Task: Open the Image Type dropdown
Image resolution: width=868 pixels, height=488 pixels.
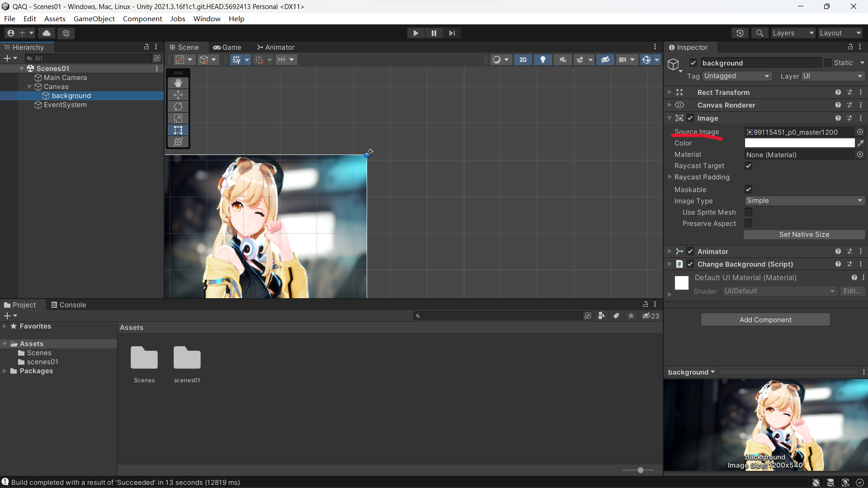Action: (x=804, y=201)
